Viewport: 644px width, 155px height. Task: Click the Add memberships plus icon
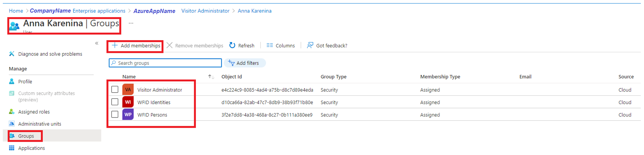(115, 46)
